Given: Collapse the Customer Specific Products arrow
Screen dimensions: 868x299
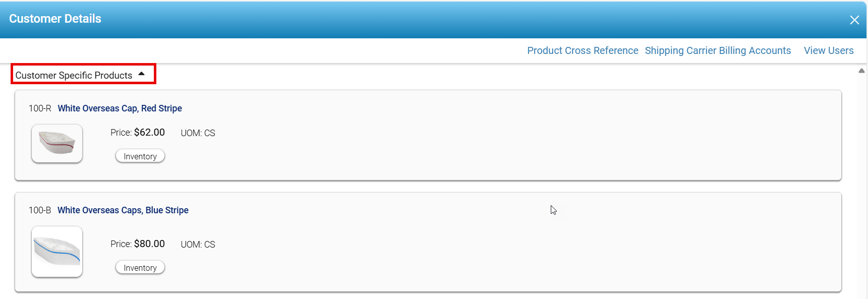Looking at the screenshot, I should (142, 74).
